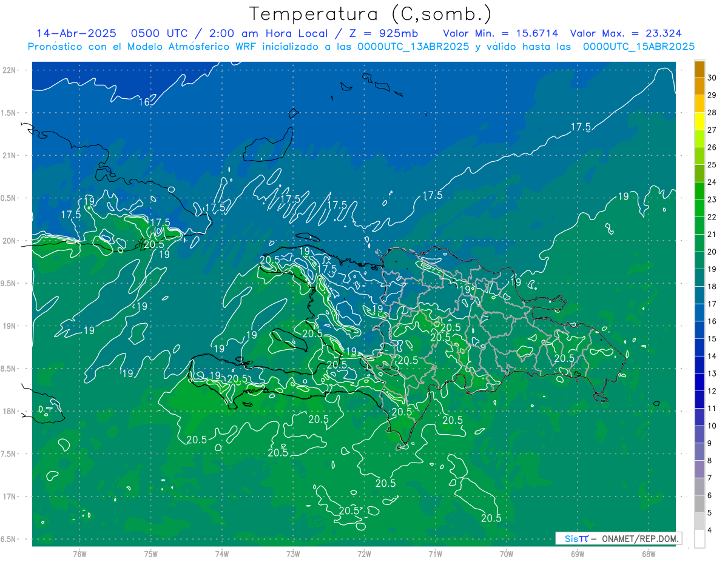
Task: Click the 'Z = 925mb' level label
Action: point(383,33)
